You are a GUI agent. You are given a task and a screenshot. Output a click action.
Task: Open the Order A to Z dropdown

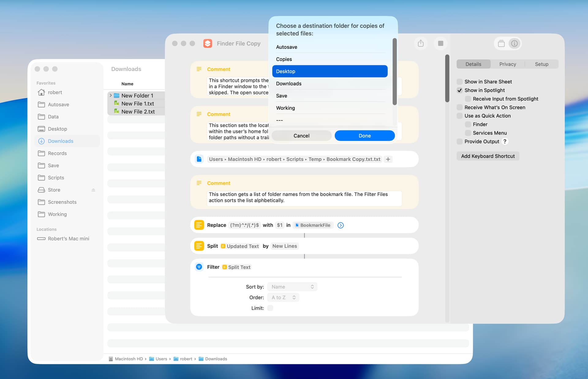[283, 298]
